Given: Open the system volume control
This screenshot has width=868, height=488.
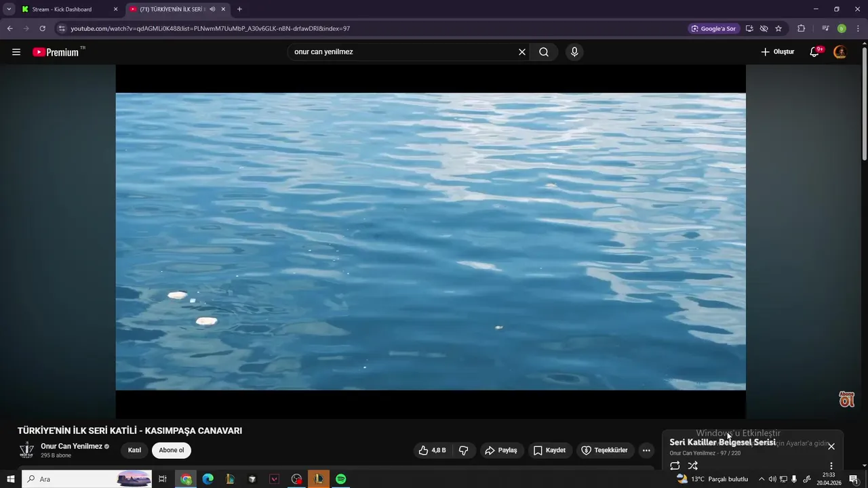Looking at the screenshot, I should [x=772, y=479].
